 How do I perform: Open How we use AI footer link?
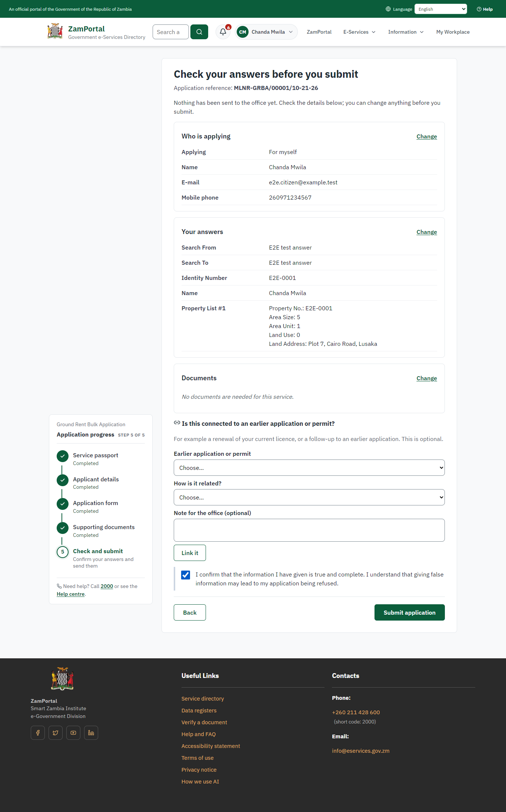[x=200, y=782]
